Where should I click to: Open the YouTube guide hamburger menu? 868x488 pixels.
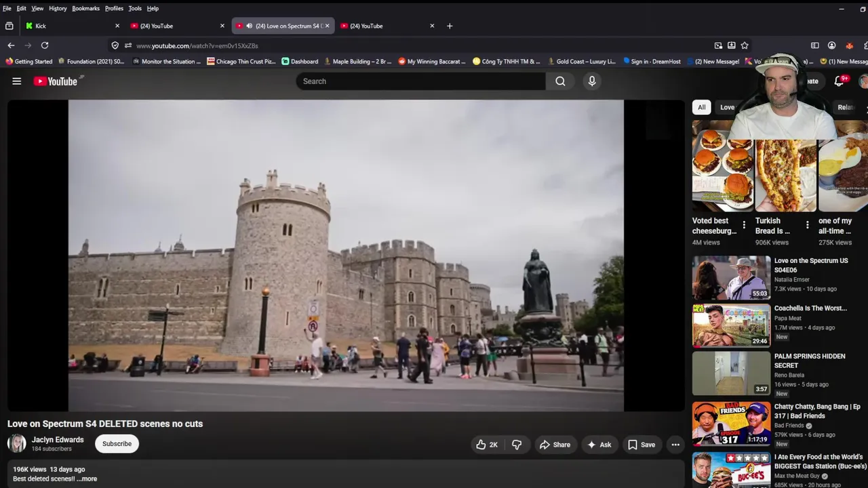pos(17,81)
